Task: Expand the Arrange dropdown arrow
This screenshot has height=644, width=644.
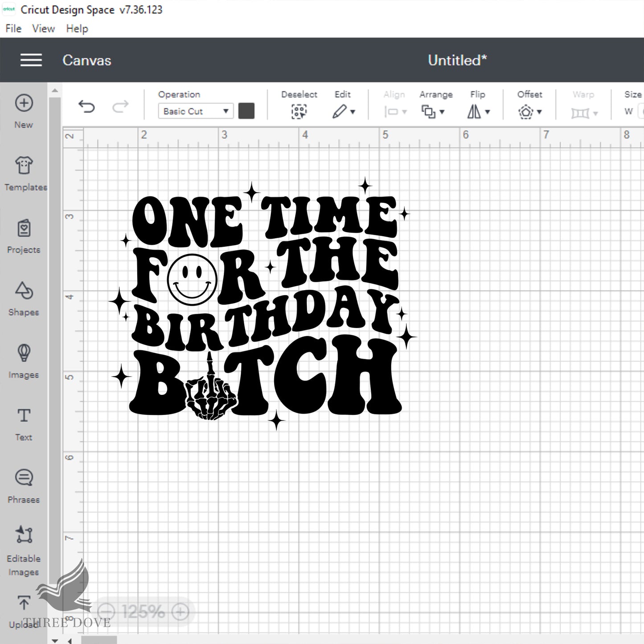Action: coord(442,112)
